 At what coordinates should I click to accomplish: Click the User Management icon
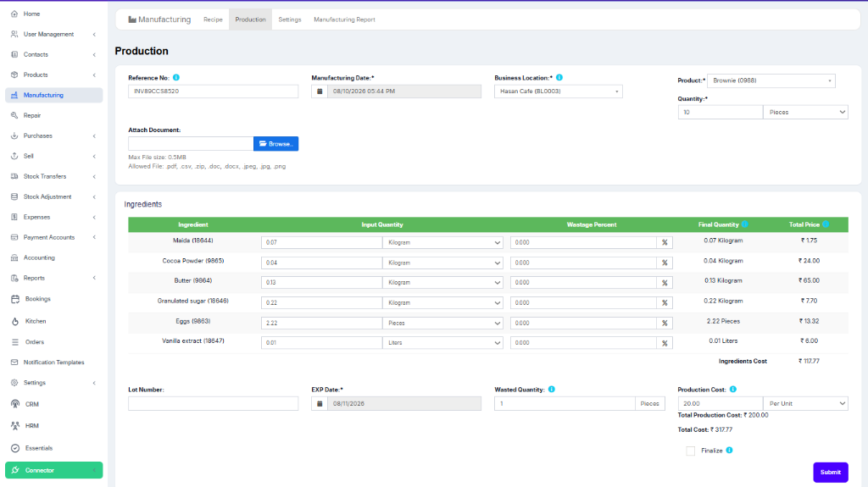14,35
